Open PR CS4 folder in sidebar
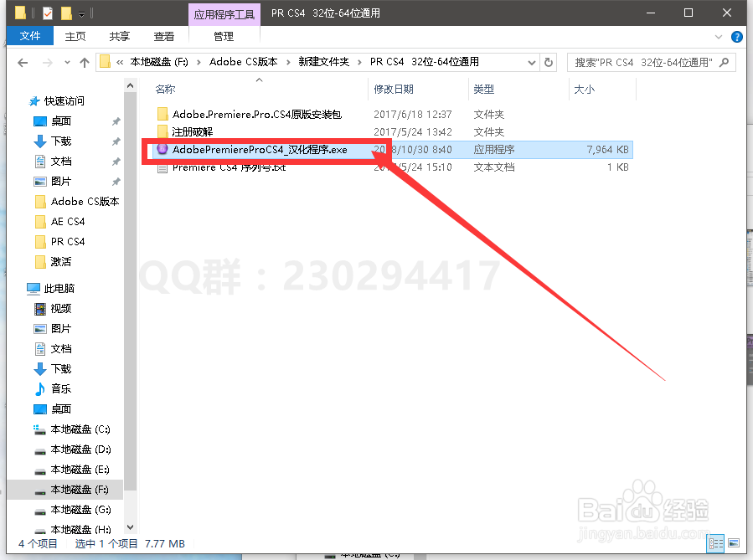753x560 pixels. coord(68,242)
